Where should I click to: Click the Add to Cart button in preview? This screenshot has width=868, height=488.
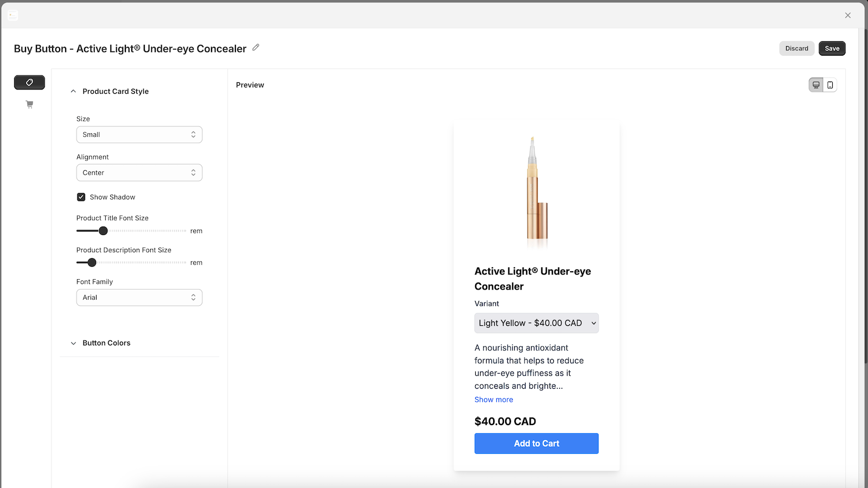(536, 443)
